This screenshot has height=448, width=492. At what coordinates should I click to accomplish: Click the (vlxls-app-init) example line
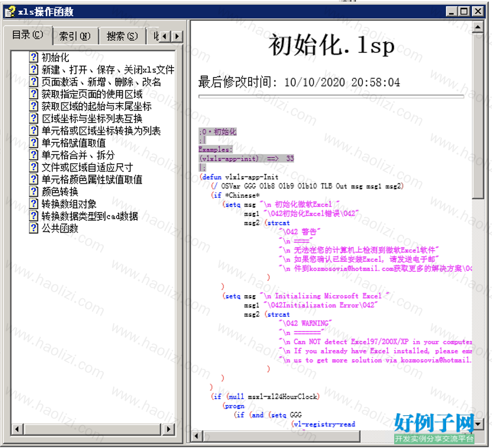[246, 158]
